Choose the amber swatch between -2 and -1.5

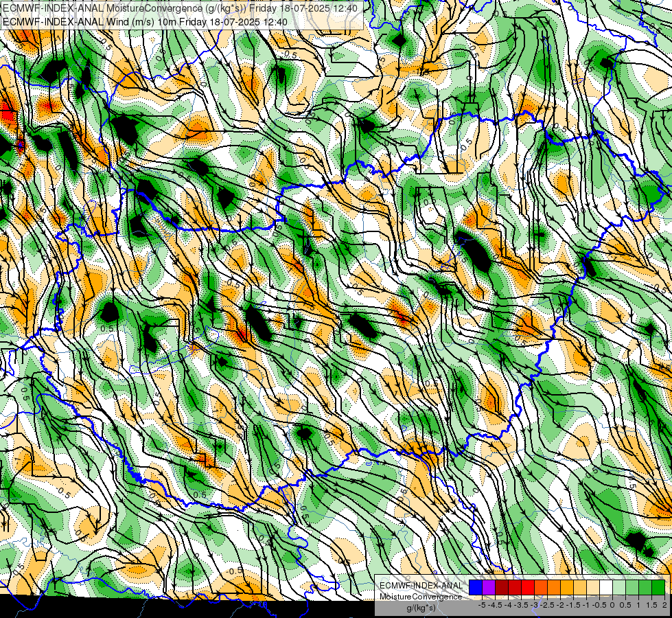pyautogui.click(x=567, y=587)
